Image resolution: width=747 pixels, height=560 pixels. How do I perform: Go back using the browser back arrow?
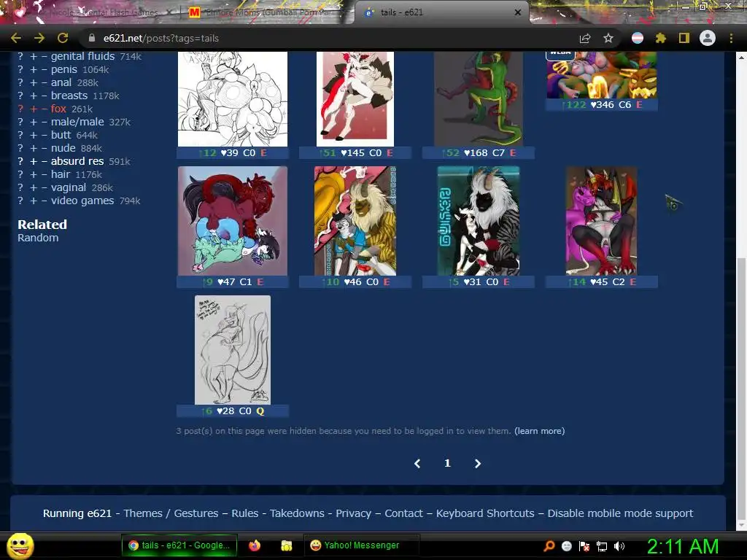[x=16, y=38]
